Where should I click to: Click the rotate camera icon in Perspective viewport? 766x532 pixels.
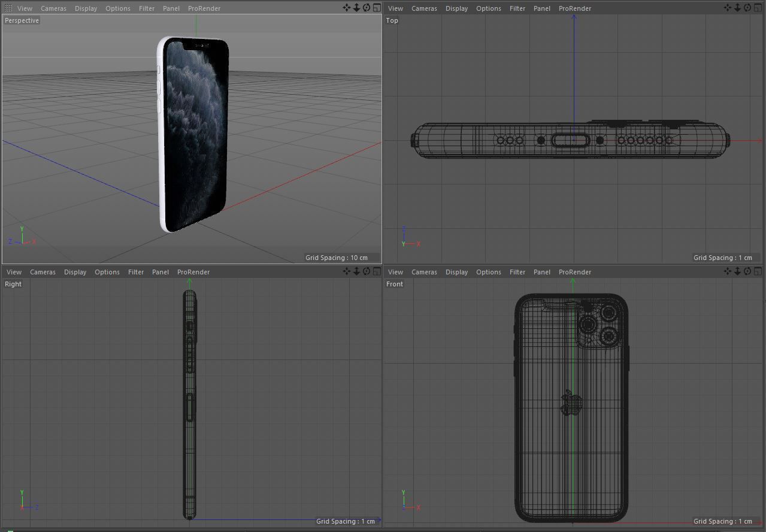tap(367, 8)
